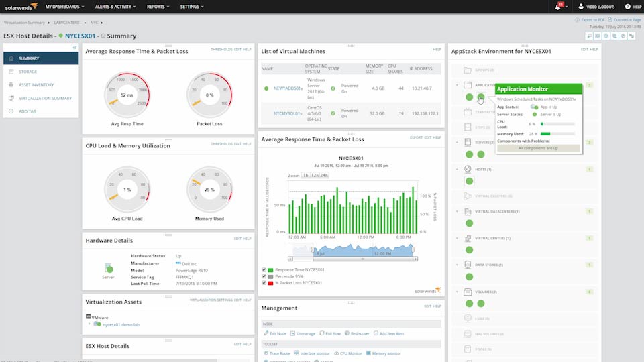Open Video (Logout) user icon
The image size is (644, 362).
pos(581,7)
